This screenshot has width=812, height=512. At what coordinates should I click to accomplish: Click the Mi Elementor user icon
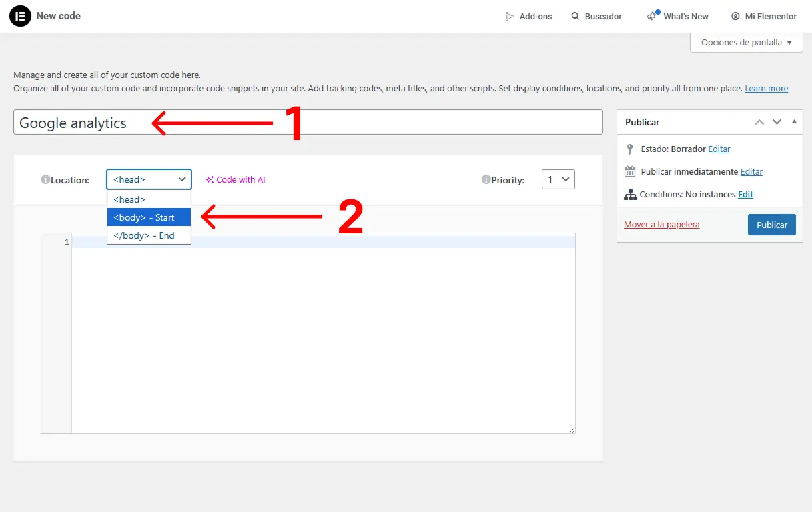click(x=735, y=16)
